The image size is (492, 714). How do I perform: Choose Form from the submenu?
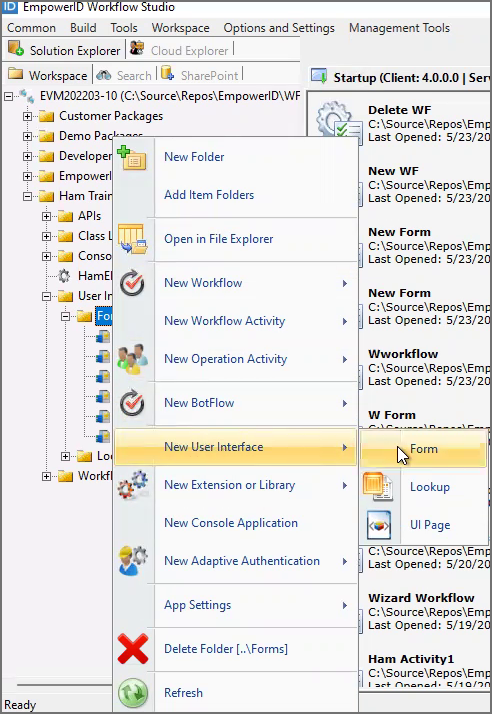[423, 449]
